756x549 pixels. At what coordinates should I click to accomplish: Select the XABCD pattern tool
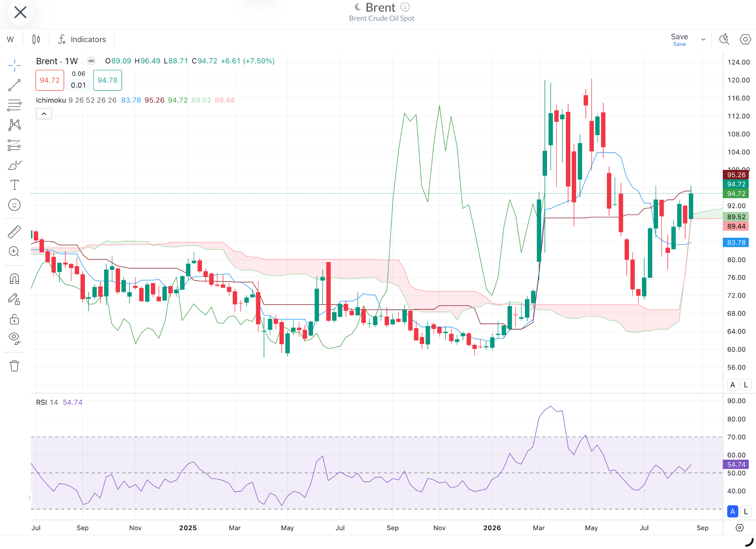(14, 125)
